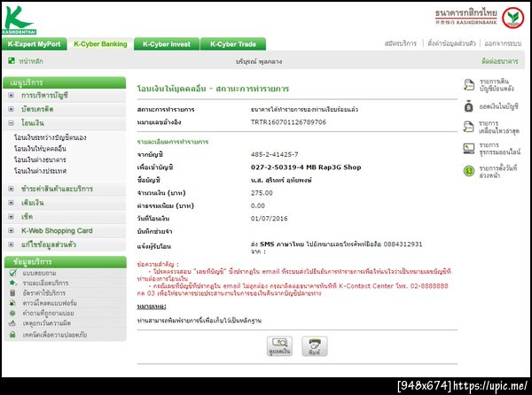This screenshot has height=395, width=532.
Task: Click the ติดต่อธนาคาร contact link
Action: (500, 61)
